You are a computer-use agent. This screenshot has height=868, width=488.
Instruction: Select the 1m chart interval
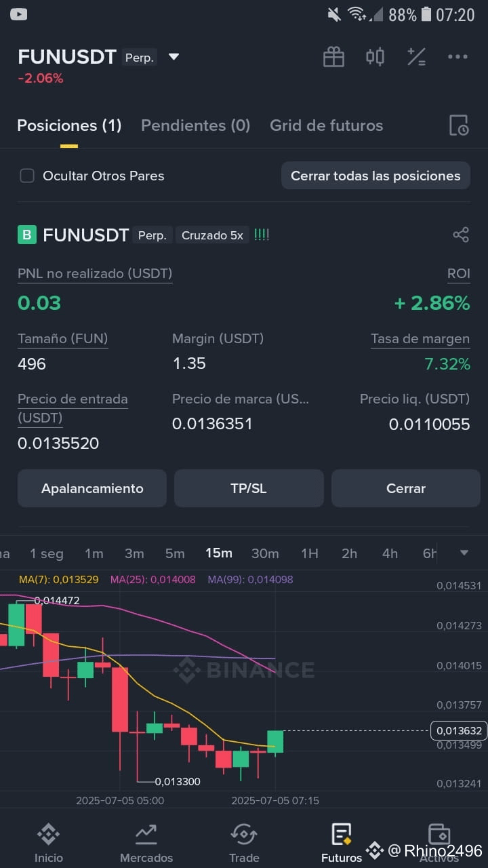tap(94, 553)
